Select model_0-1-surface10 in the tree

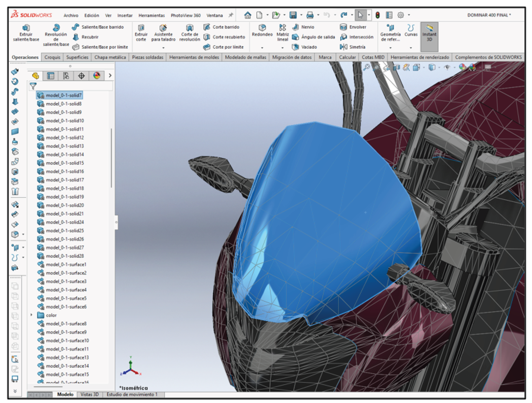tap(63, 340)
